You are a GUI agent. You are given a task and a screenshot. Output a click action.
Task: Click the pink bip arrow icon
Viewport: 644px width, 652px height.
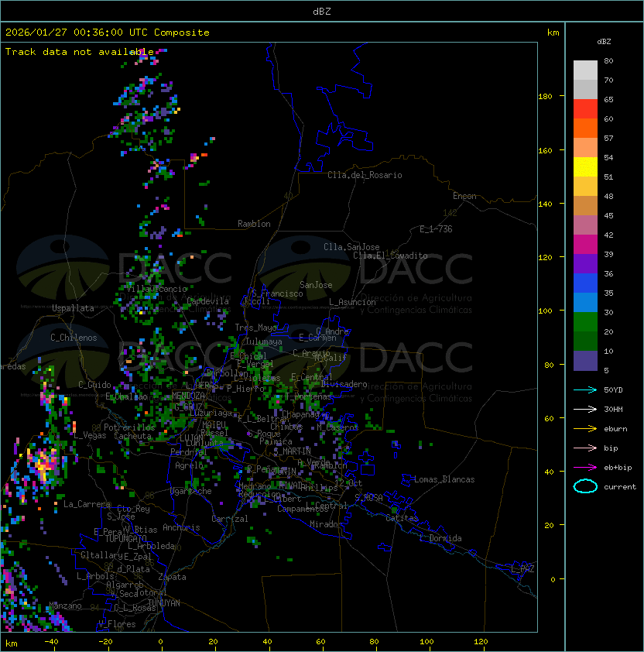(x=585, y=448)
